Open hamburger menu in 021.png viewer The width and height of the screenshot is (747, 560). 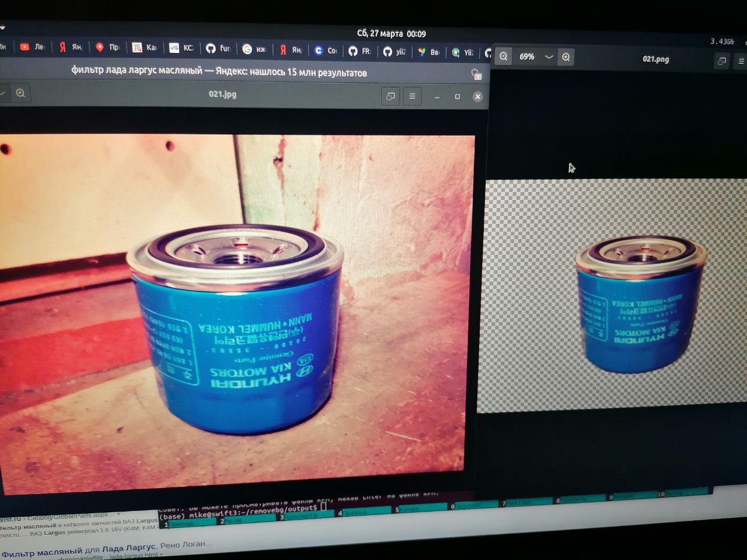click(x=741, y=61)
